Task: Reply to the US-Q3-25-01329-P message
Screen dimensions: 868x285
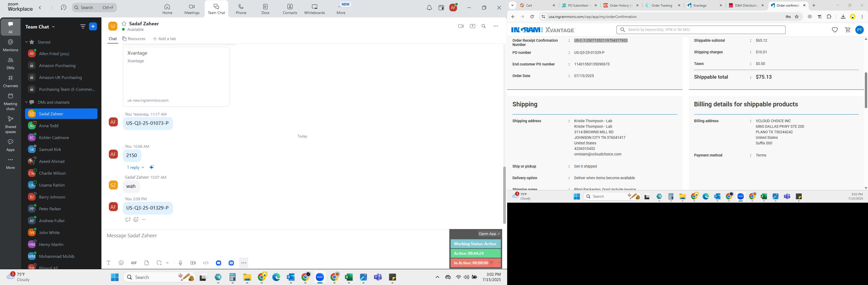Action: (x=128, y=220)
